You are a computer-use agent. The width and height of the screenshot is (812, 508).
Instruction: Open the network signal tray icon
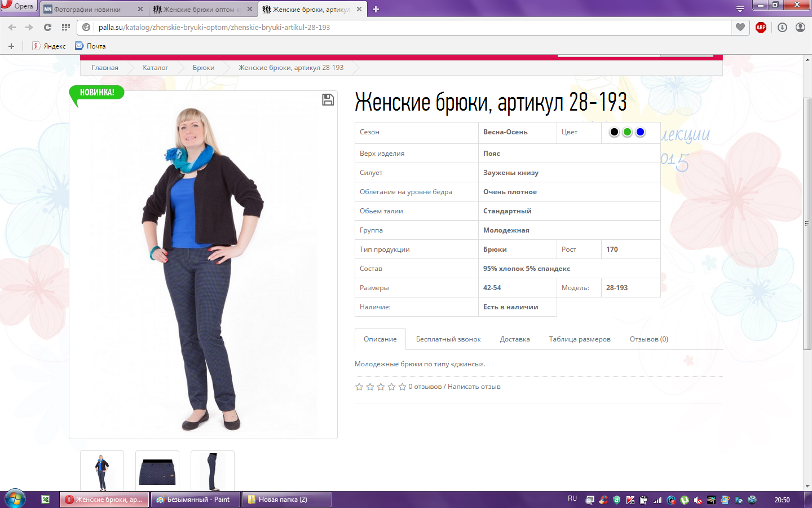(x=657, y=500)
